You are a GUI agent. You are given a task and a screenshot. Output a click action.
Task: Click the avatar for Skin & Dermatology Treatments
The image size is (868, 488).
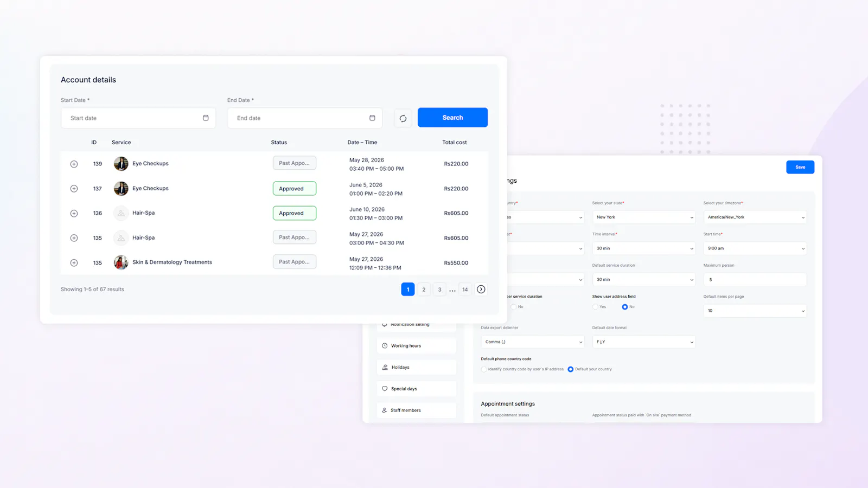click(x=121, y=262)
